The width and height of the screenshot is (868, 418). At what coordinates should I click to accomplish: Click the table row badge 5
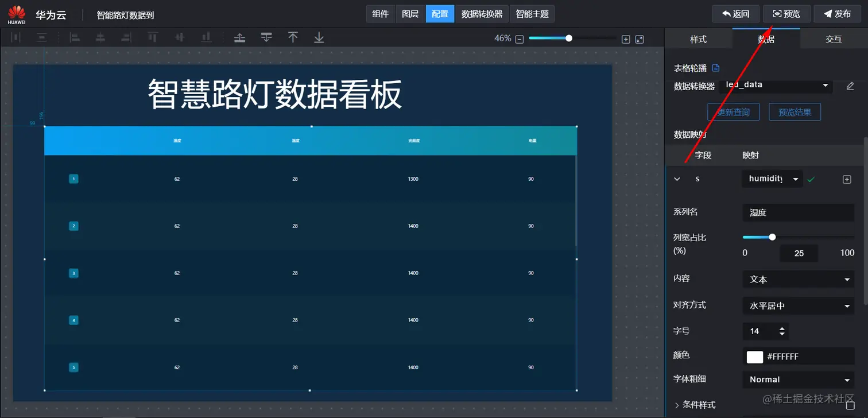coord(73,367)
